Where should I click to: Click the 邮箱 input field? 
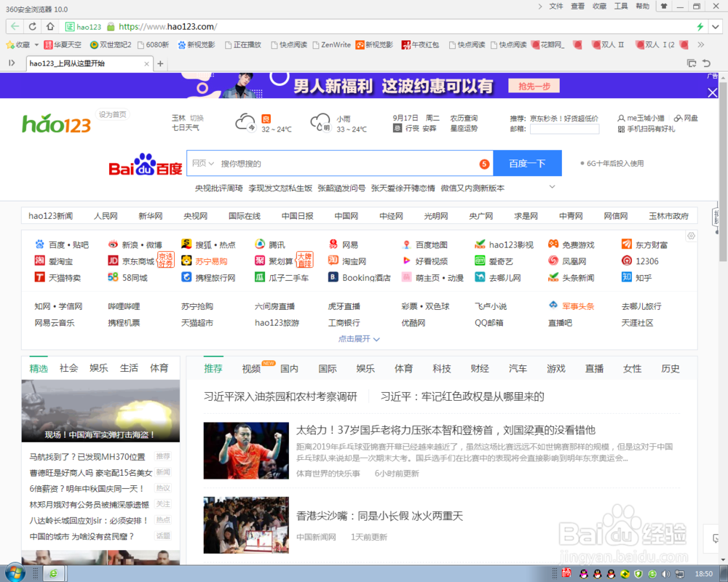(565, 129)
